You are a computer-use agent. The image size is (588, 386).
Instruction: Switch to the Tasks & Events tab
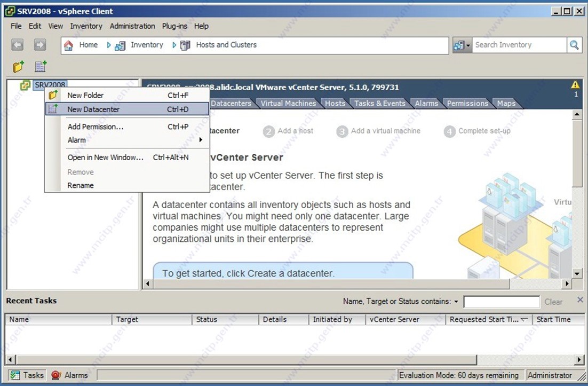380,103
